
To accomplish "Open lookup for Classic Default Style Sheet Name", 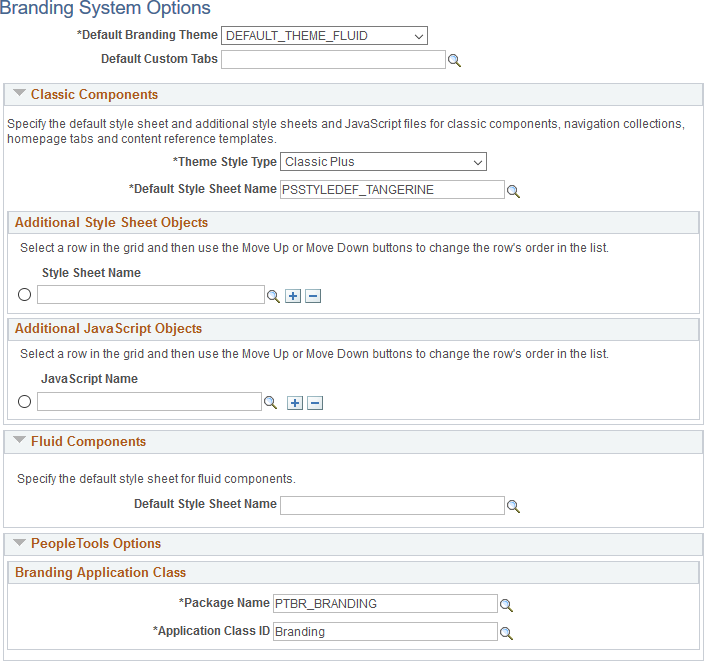I will (513, 191).
